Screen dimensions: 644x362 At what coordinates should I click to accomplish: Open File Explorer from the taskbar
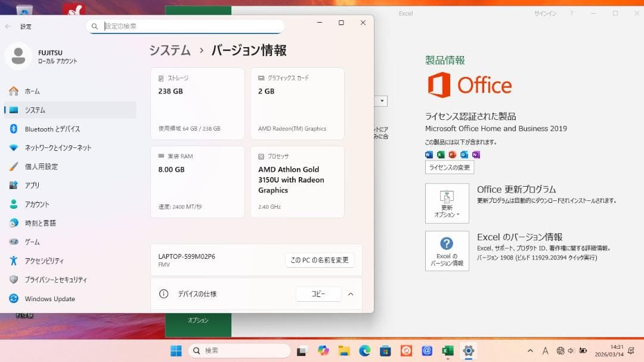click(344, 351)
